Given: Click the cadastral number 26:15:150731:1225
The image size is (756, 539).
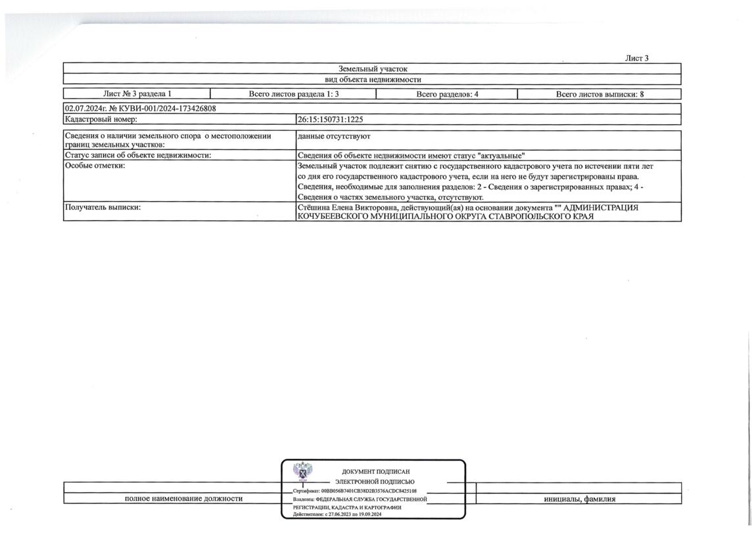Looking at the screenshot, I should pyautogui.click(x=330, y=119).
